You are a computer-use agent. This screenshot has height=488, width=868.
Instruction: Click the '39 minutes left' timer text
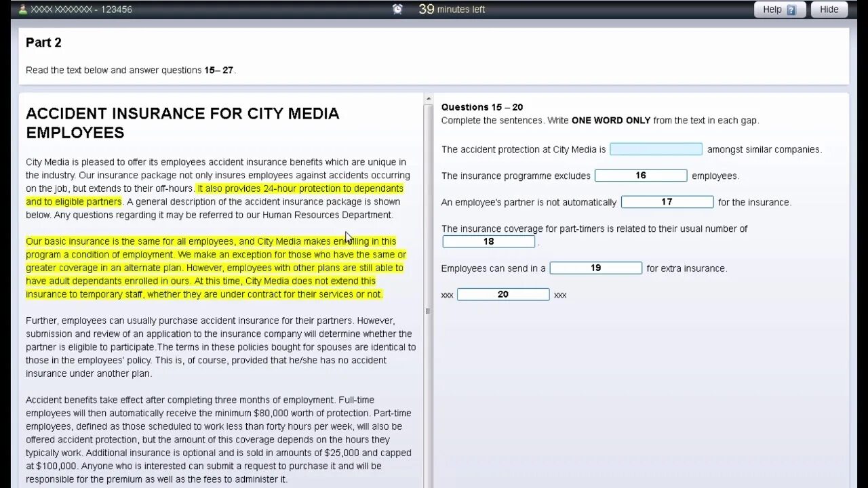tap(452, 9)
